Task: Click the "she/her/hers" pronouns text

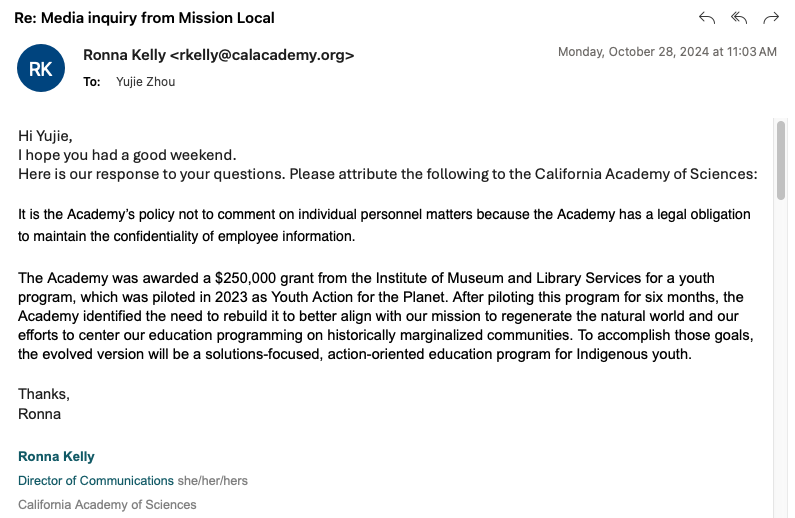Action: click(212, 480)
